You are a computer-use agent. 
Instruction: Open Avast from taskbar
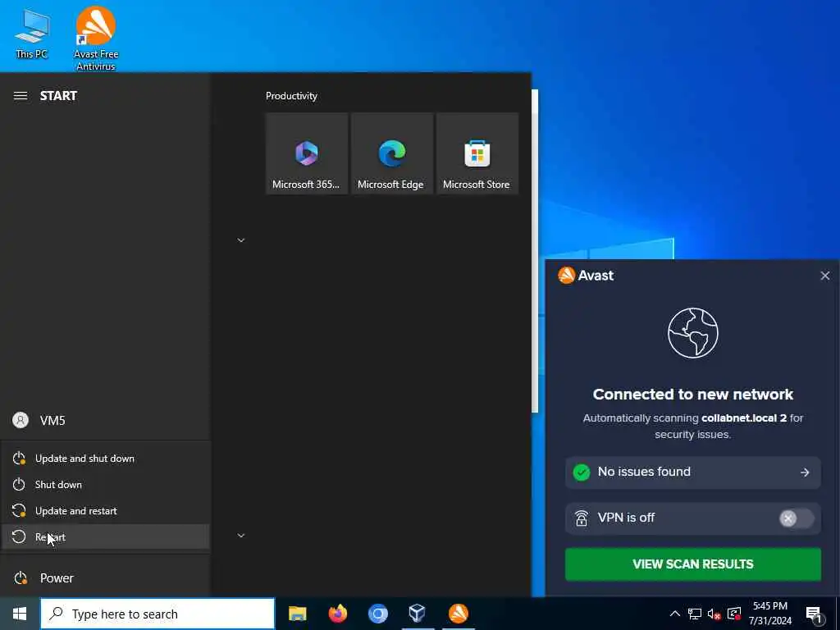[458, 614]
